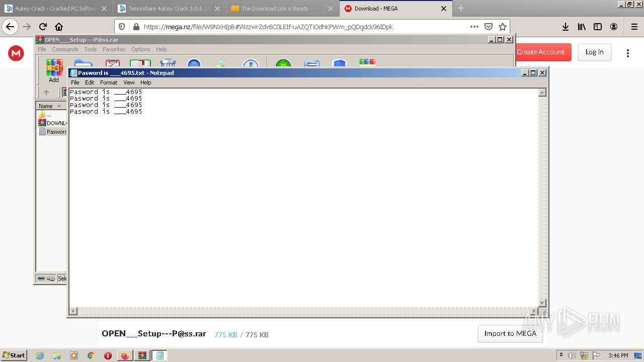Viewport: 644px width, 362px height.
Task: Switch to 4ukey Crack browser tab
Action: 56,8
